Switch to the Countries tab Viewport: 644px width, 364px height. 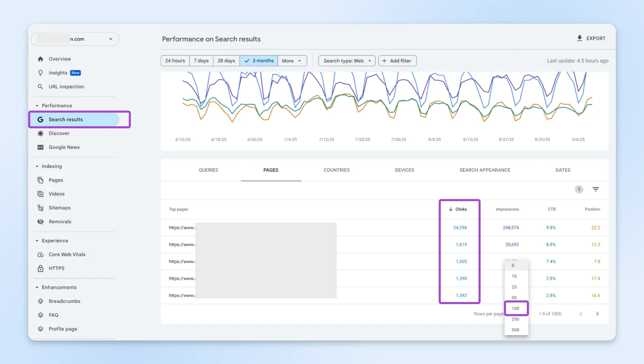[x=336, y=170]
